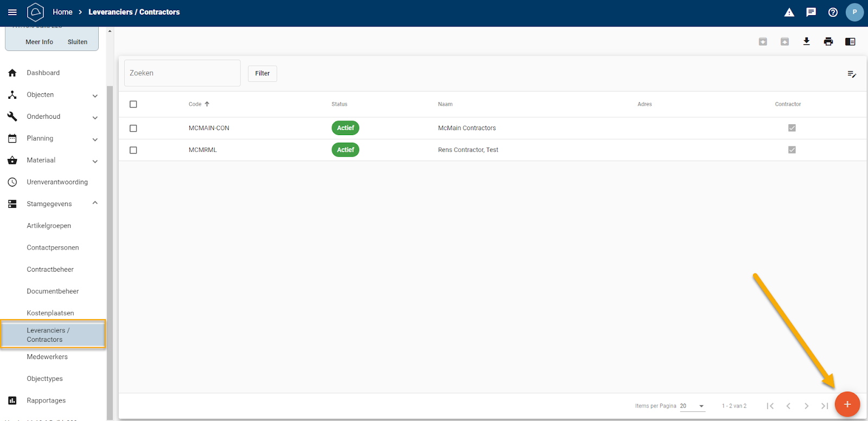The height and width of the screenshot is (421, 868).
Task: Expand the Objecten menu section
Action: click(x=95, y=95)
